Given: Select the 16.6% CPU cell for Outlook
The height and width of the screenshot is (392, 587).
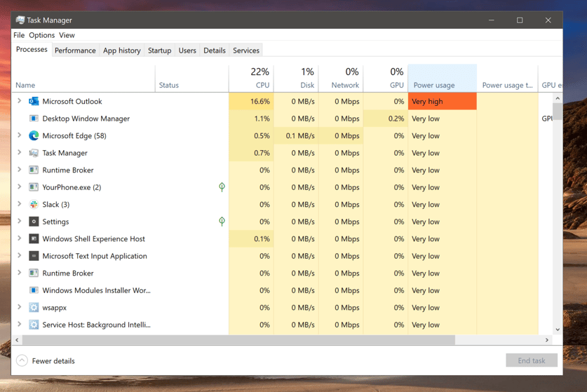Looking at the screenshot, I should [x=251, y=102].
